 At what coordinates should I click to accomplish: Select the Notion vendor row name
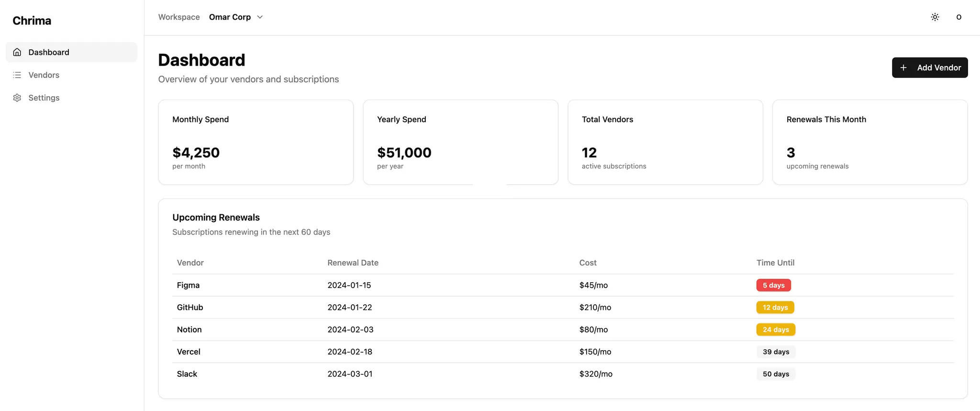click(x=189, y=330)
